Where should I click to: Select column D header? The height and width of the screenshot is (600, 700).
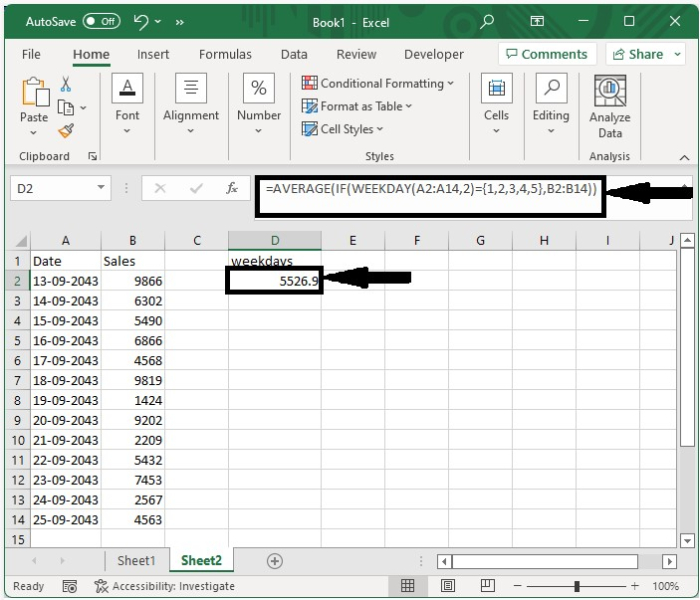(x=275, y=241)
